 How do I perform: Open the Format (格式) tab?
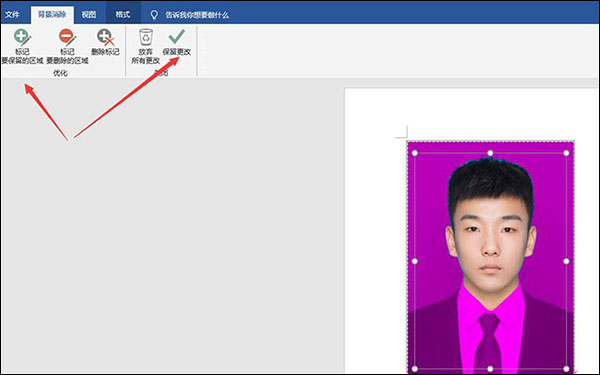coord(123,15)
